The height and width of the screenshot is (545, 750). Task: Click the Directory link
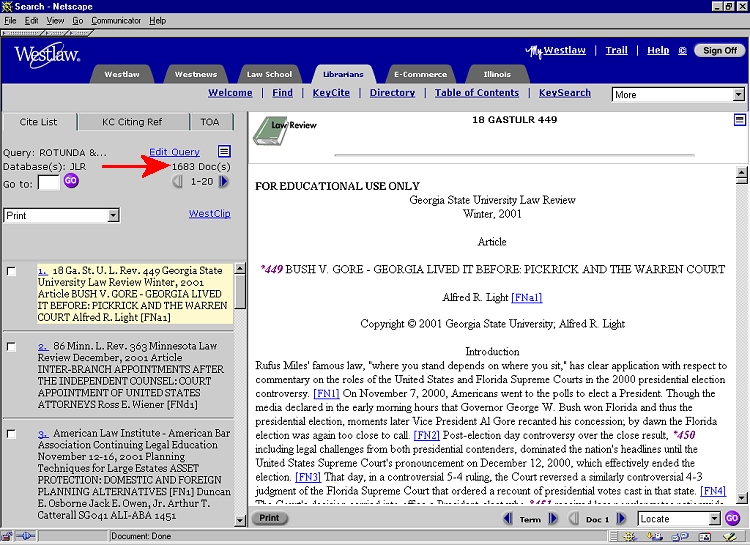pyautogui.click(x=392, y=93)
